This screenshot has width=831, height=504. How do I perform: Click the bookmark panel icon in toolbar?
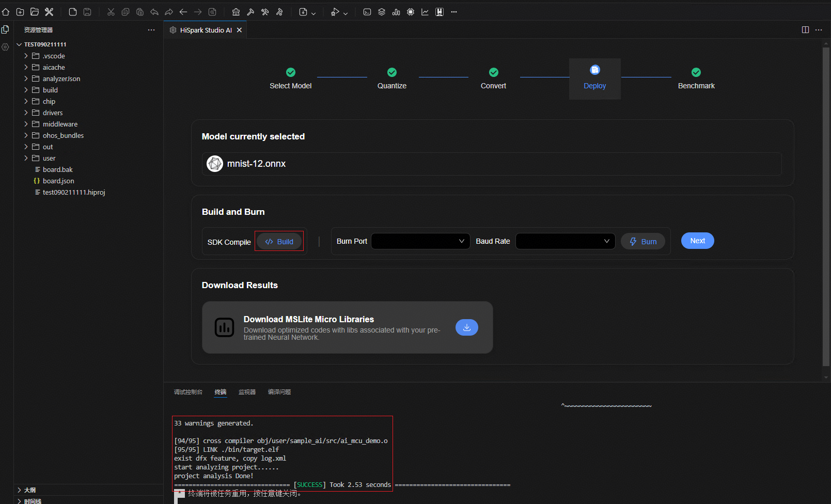click(x=440, y=12)
